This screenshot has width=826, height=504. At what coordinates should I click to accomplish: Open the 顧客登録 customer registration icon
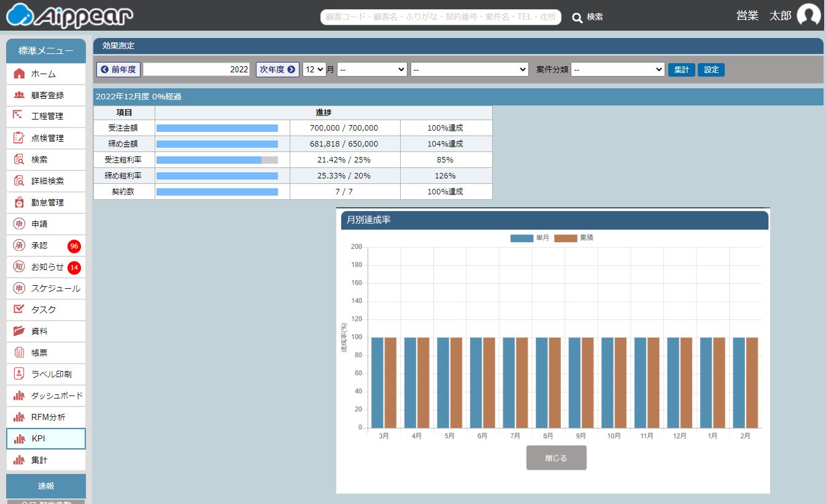pos(19,95)
